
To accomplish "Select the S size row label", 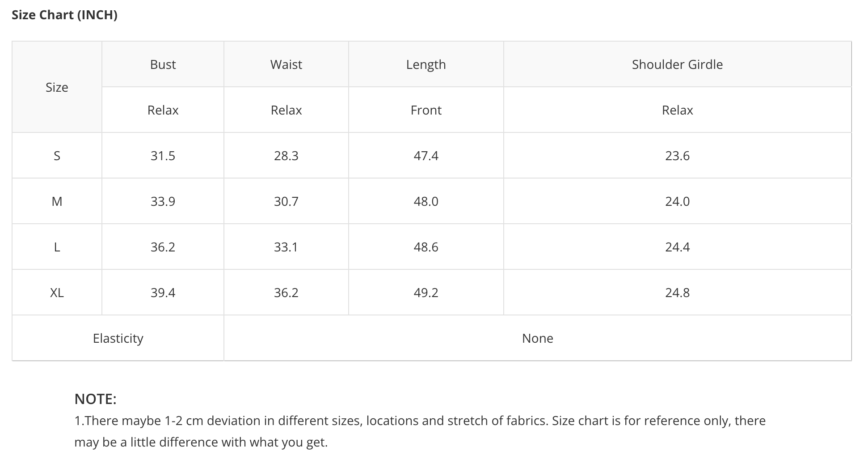I will tap(57, 156).
